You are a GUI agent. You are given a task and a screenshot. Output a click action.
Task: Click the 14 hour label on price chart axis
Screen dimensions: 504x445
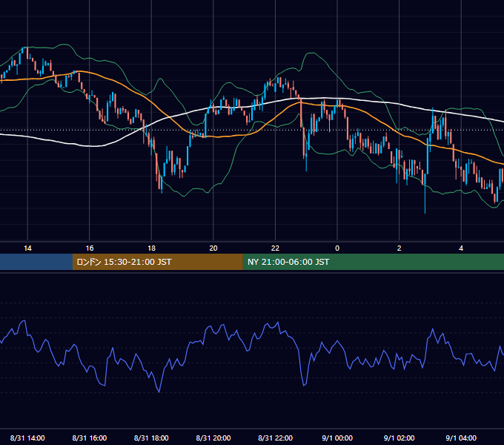point(27,248)
